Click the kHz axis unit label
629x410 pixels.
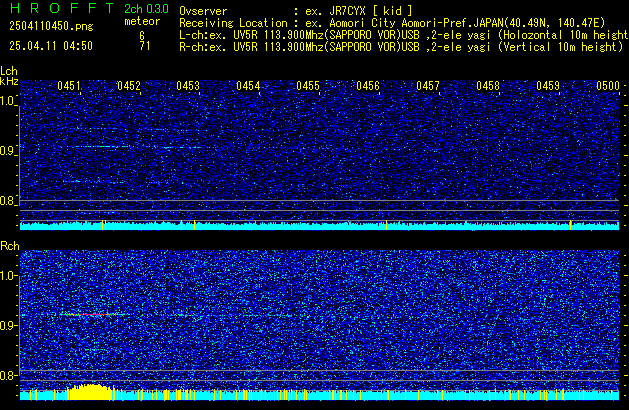[x=9, y=81]
